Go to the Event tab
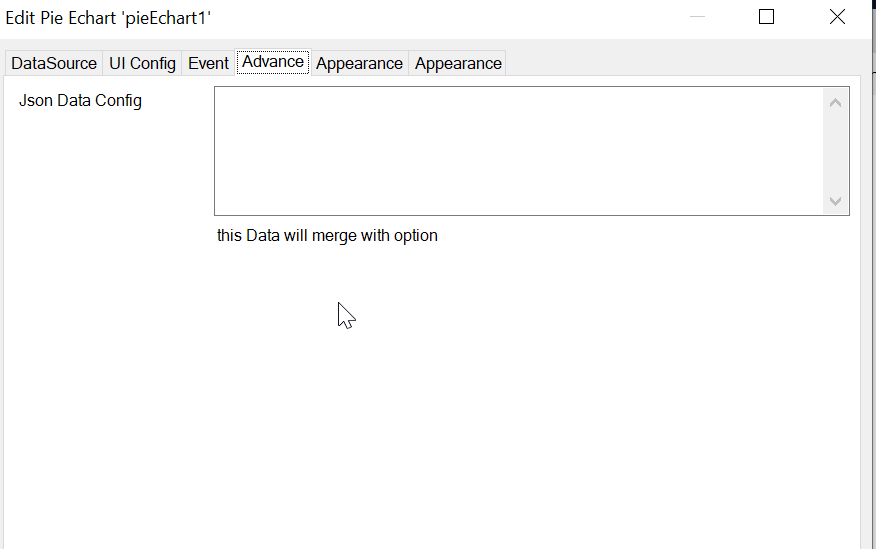This screenshot has height=549, width=876. click(208, 64)
